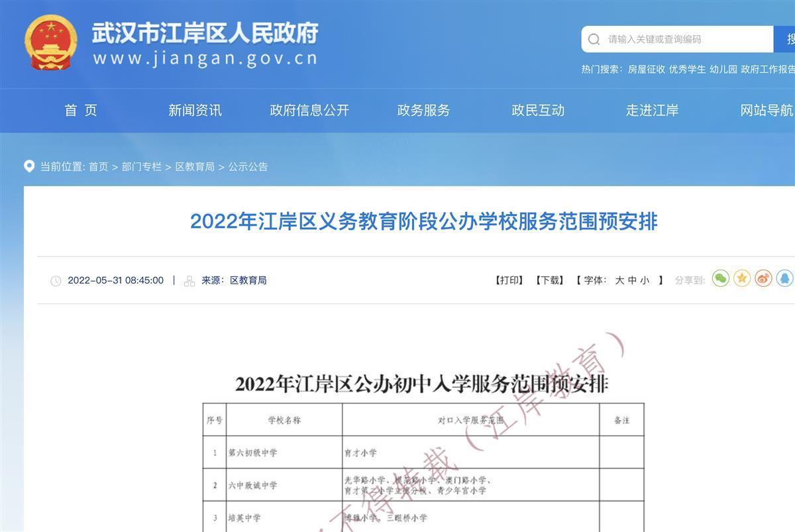Go to the 首页 home tab
This screenshot has width=795, height=532.
click(81, 111)
